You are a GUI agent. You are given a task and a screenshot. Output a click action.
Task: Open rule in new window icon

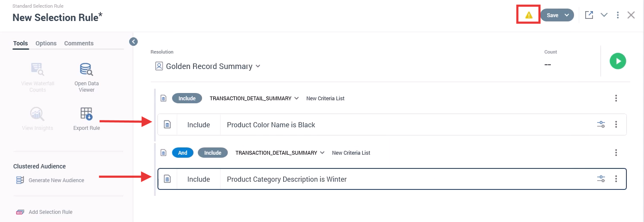589,15
